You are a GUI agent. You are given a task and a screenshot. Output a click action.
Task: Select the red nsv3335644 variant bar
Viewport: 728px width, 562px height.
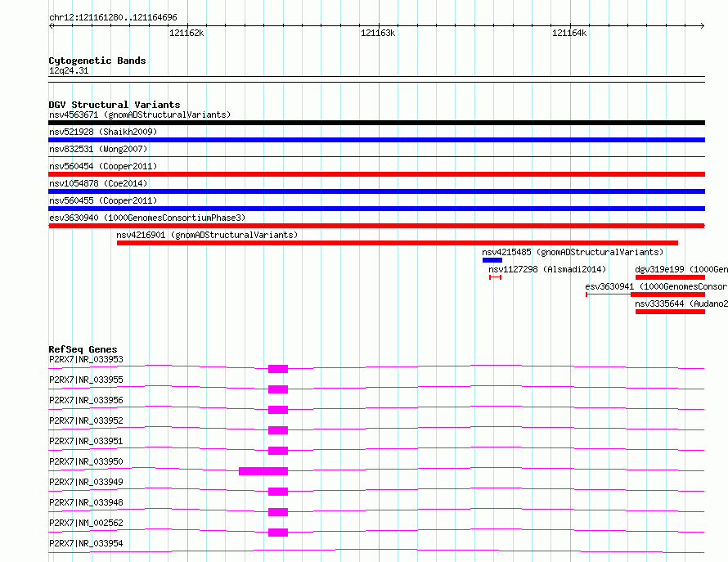[670, 312]
